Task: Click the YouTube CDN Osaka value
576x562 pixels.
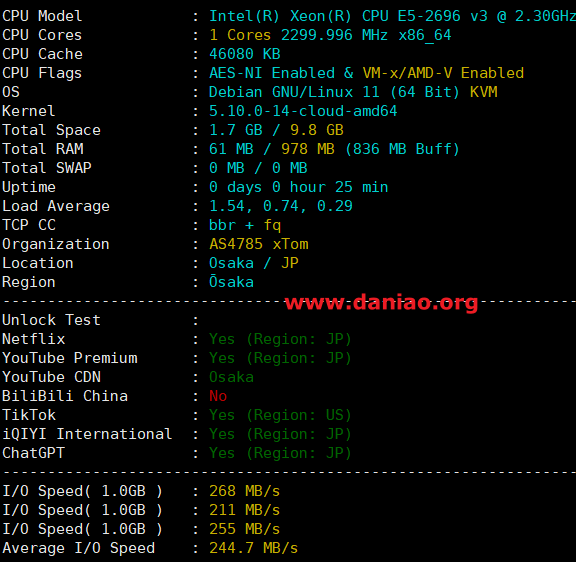Action: coord(231,377)
